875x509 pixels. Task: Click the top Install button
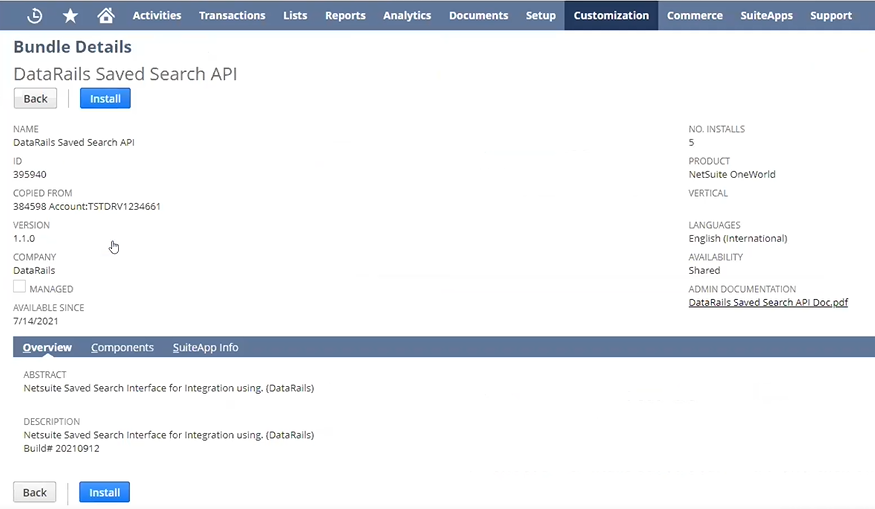(105, 99)
